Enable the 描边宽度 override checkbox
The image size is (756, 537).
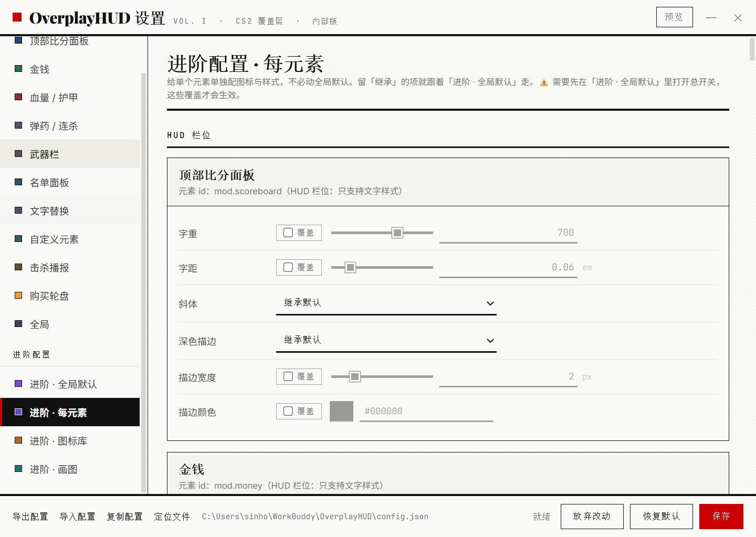(x=288, y=376)
